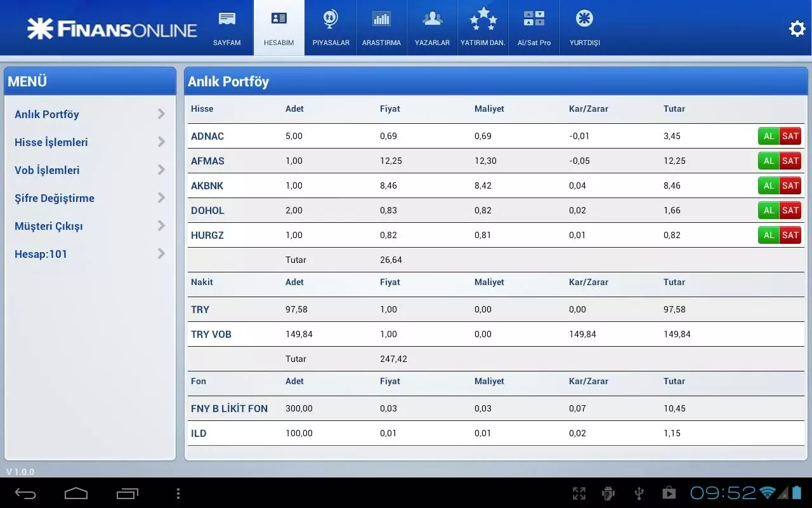Open the settings gear
The image size is (812, 508).
coord(797,29)
